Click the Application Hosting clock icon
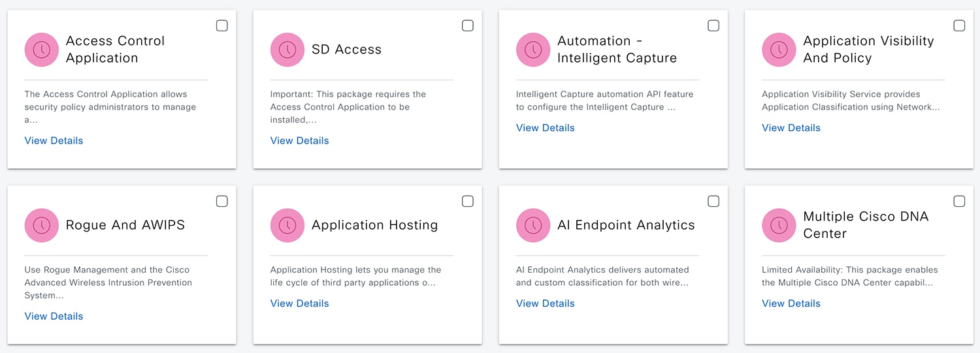 (x=287, y=225)
